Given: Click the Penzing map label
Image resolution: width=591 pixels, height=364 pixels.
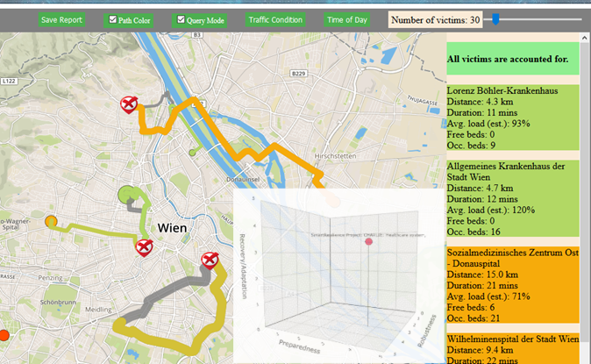Looking at the screenshot, I should pos(51,278).
